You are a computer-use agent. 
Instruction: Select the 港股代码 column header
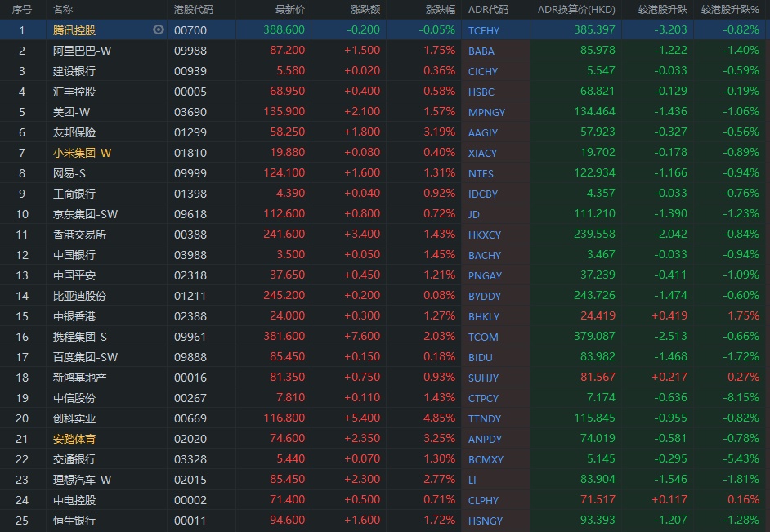tap(194, 10)
